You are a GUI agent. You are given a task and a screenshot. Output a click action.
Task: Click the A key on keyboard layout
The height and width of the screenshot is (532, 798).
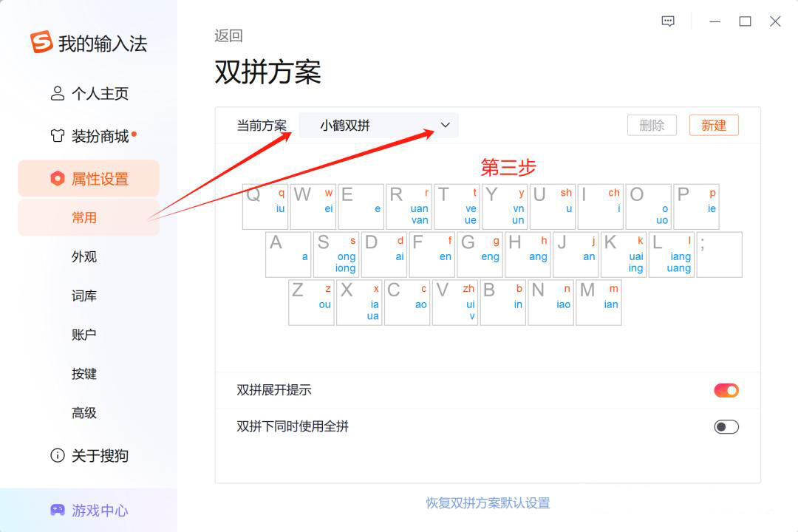pyautogui.click(x=288, y=254)
